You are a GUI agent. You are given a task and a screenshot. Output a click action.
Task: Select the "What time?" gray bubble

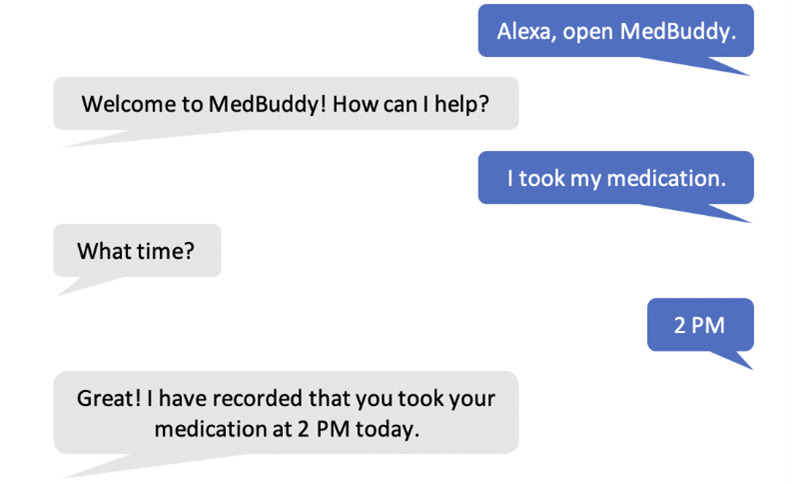(137, 250)
